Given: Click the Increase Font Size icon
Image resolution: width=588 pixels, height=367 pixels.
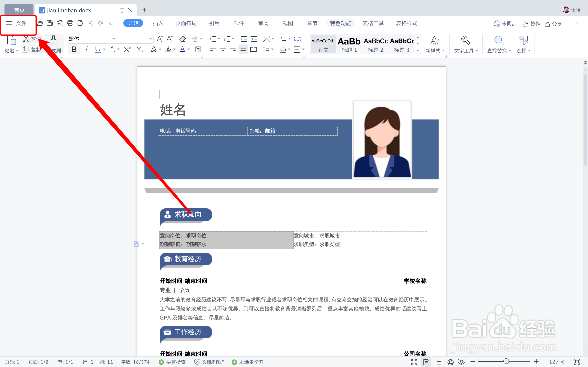Looking at the screenshot, I should [160, 39].
